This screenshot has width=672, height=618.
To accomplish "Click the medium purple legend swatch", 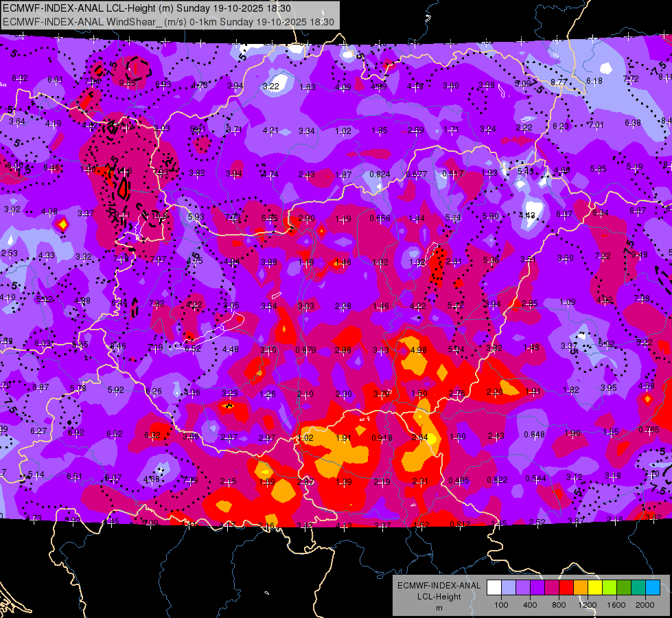I will coord(523,588).
